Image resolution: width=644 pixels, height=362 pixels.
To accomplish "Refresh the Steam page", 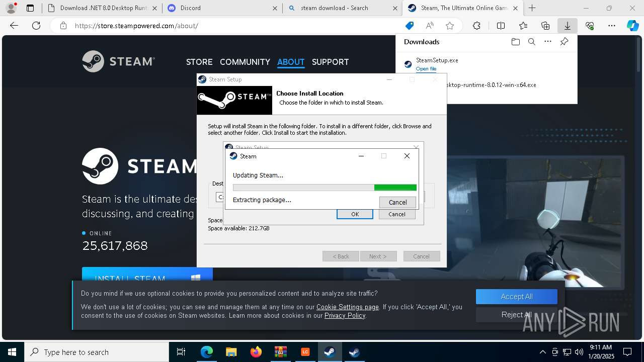I will click(x=36, y=26).
